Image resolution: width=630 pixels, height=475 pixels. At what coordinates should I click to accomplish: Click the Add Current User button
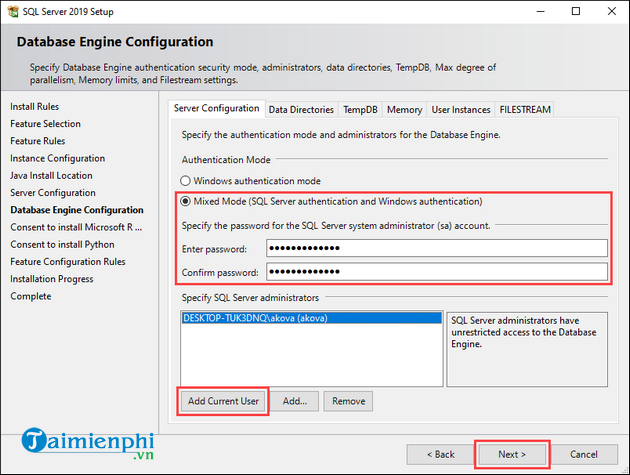pos(223,401)
